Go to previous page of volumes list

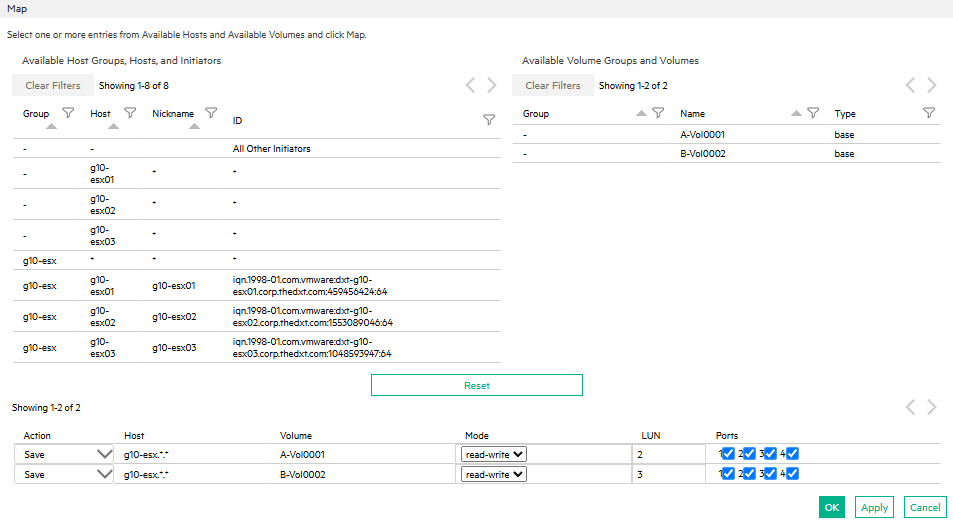click(x=910, y=85)
